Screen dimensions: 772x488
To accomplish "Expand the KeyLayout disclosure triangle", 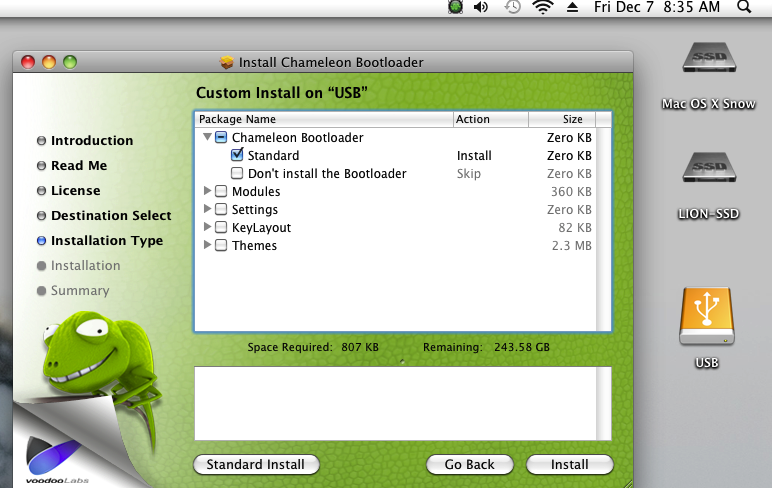I will point(207,227).
